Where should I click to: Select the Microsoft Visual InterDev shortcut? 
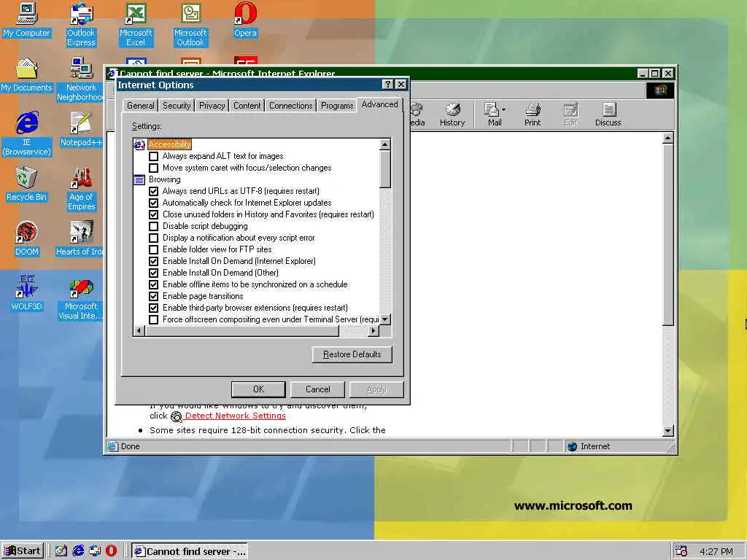coord(80,298)
